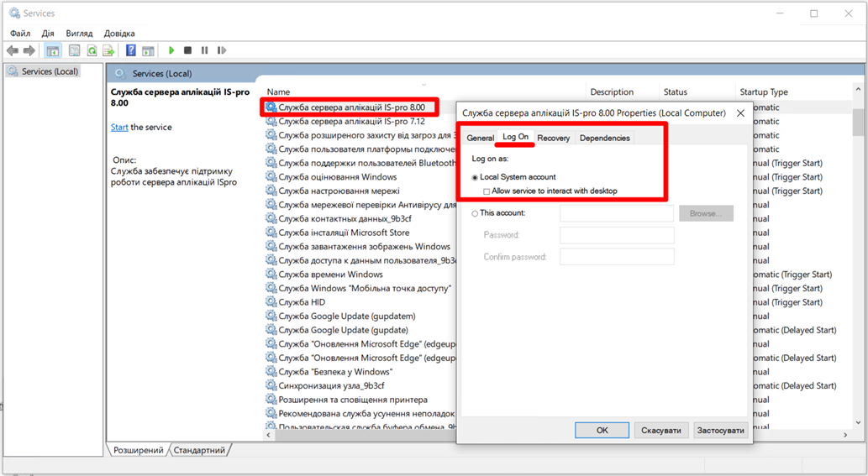This screenshot has height=476, width=868.
Task: Open the Довідка menu
Action: (119, 34)
